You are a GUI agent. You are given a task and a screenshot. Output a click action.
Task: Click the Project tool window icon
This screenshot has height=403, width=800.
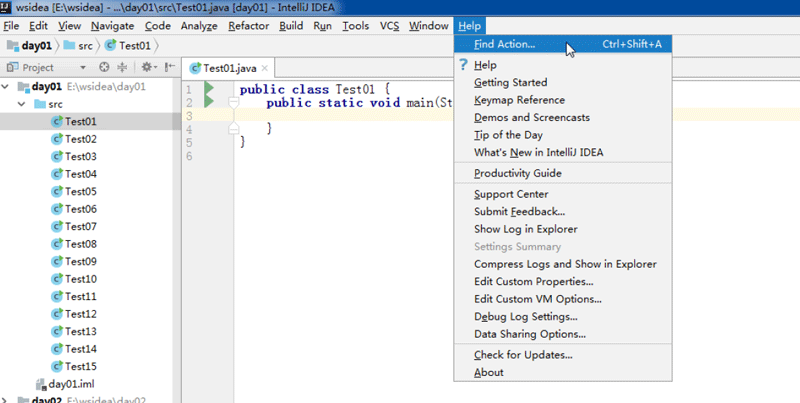pyautogui.click(x=13, y=67)
